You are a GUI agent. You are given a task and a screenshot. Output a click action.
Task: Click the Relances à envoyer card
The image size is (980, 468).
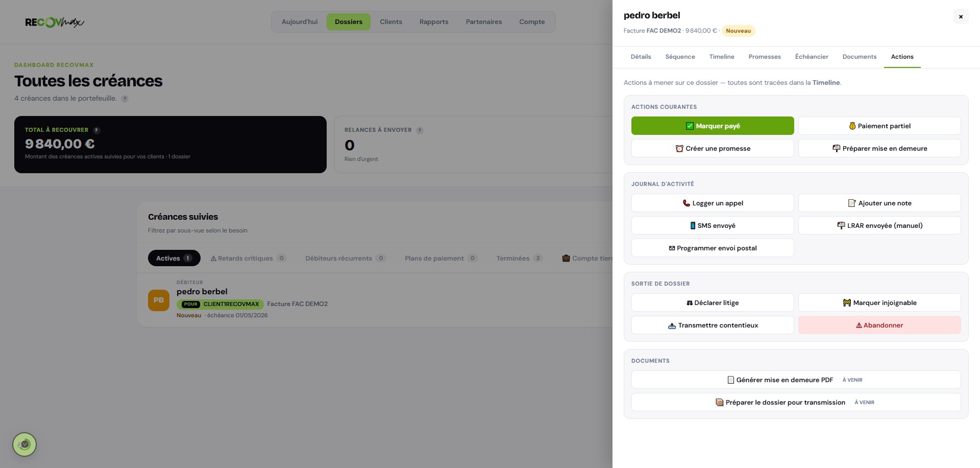[x=473, y=145]
